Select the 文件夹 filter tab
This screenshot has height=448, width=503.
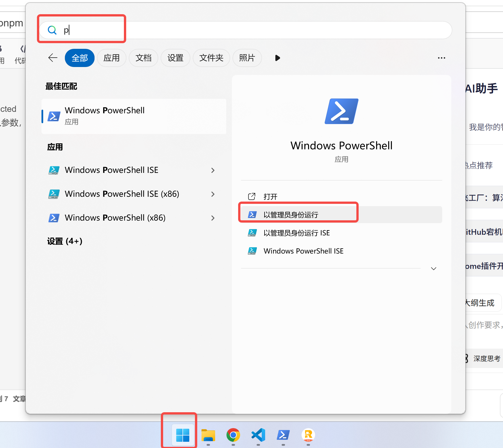[211, 58]
